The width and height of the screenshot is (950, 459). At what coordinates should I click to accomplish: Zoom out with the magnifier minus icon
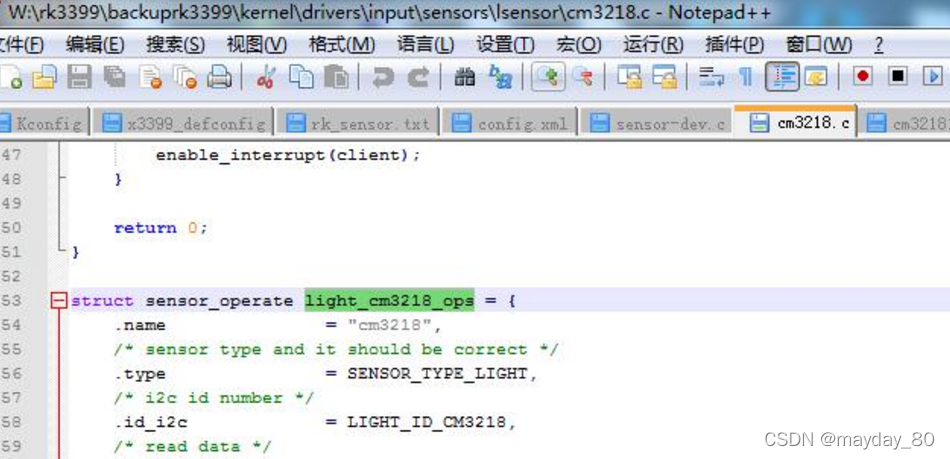(x=583, y=78)
